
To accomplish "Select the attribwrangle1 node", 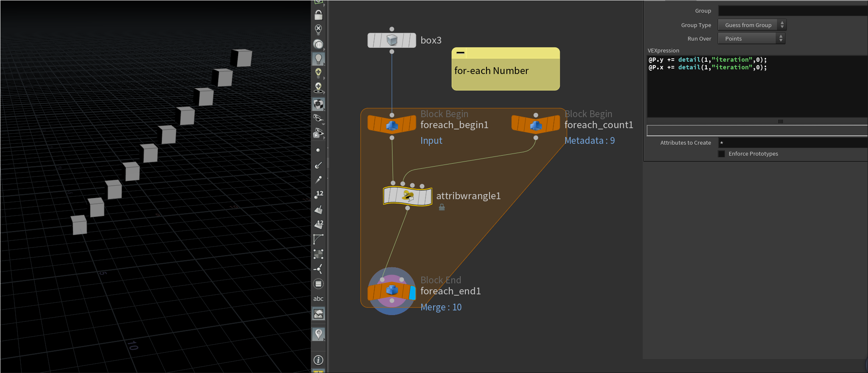I will [408, 196].
